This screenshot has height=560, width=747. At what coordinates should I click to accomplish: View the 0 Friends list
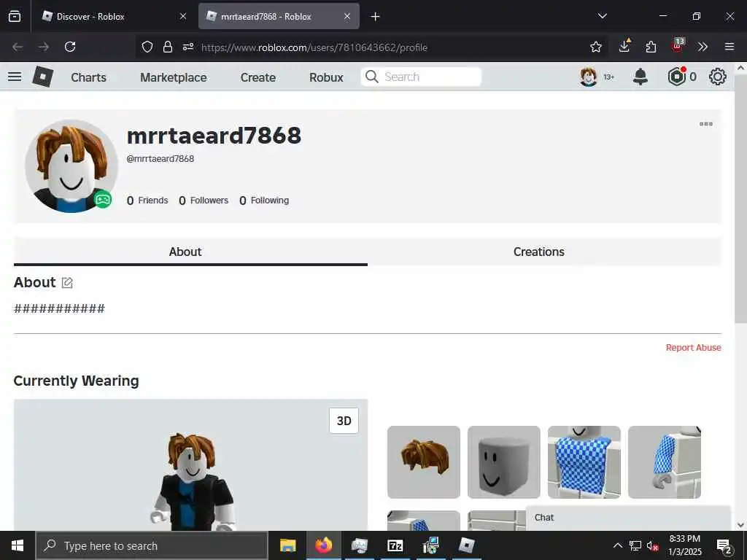pyautogui.click(x=147, y=201)
